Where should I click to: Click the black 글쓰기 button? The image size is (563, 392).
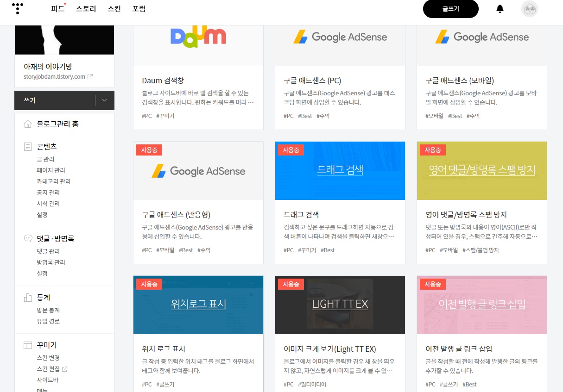point(450,9)
